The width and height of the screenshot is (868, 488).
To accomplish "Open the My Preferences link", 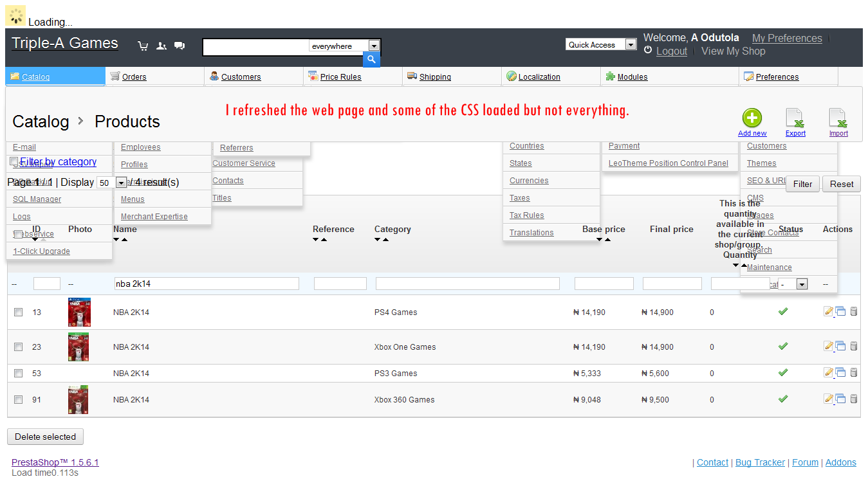I will coord(787,38).
